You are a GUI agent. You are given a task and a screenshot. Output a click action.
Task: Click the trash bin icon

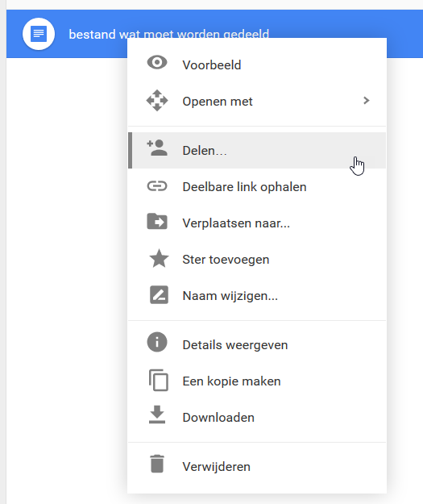(x=157, y=464)
